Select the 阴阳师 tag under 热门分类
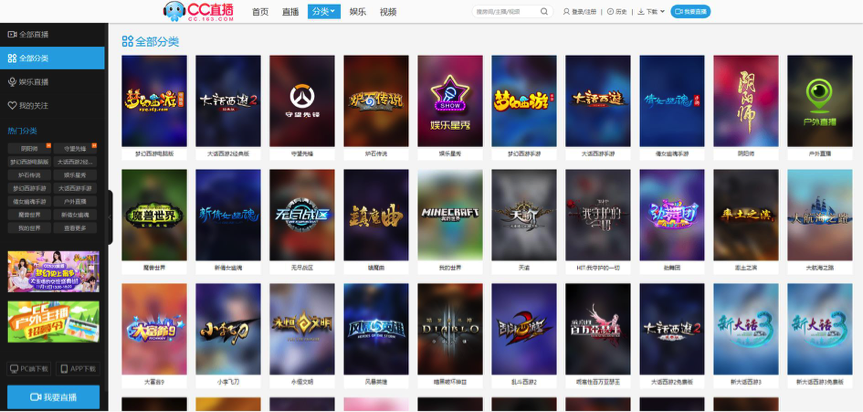863x412 pixels. click(30, 149)
